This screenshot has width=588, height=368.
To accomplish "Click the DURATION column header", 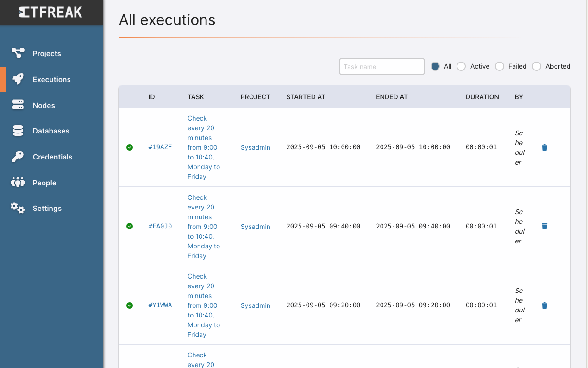I will click(482, 97).
